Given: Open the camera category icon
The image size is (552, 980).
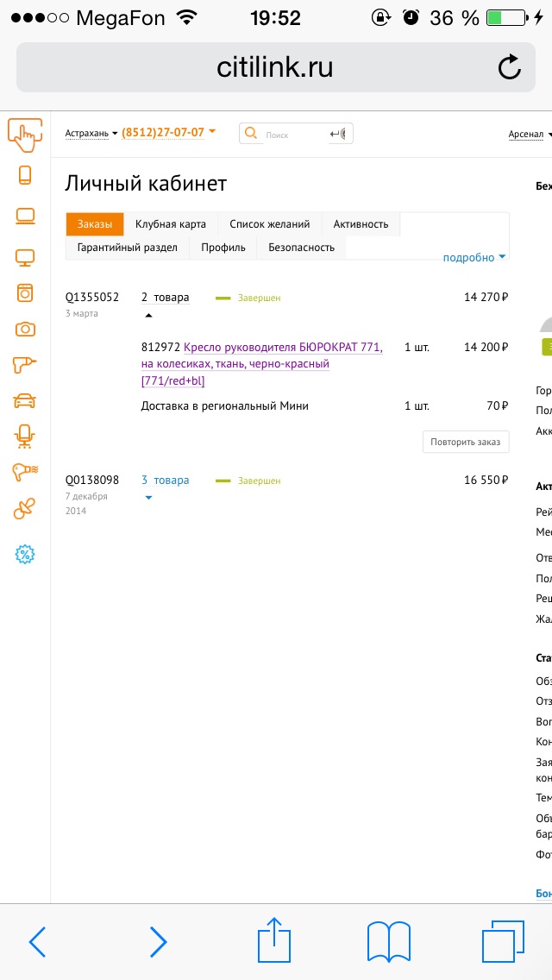Looking at the screenshot, I should [x=25, y=329].
